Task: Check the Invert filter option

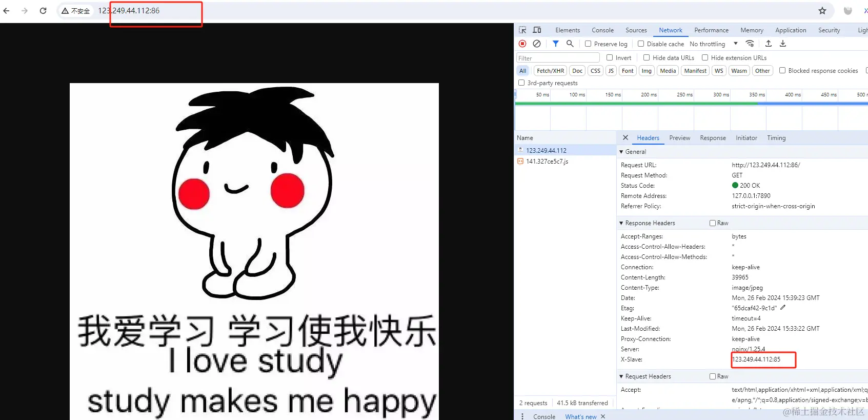Action: point(610,57)
